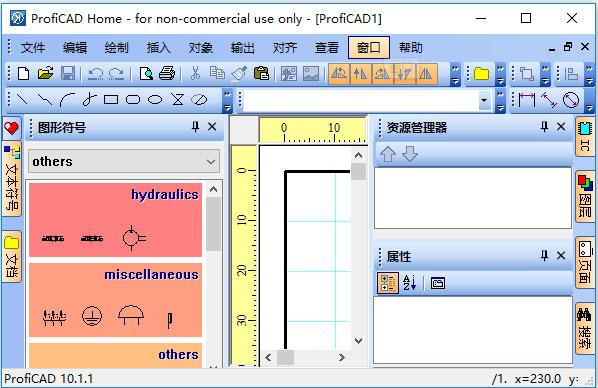Screen dimensions: 598x388
Task: Open the hydraulics symbol group
Action: pyautogui.click(x=115, y=220)
